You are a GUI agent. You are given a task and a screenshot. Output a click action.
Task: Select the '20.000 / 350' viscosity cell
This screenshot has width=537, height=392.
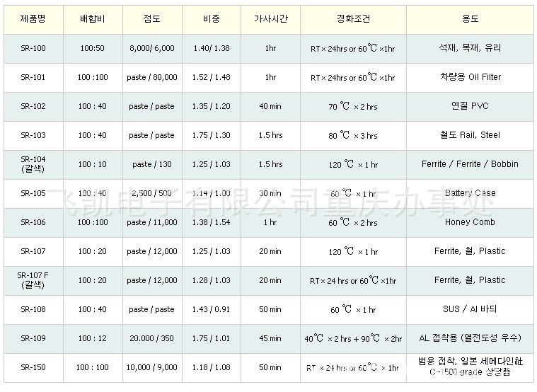[152, 338]
